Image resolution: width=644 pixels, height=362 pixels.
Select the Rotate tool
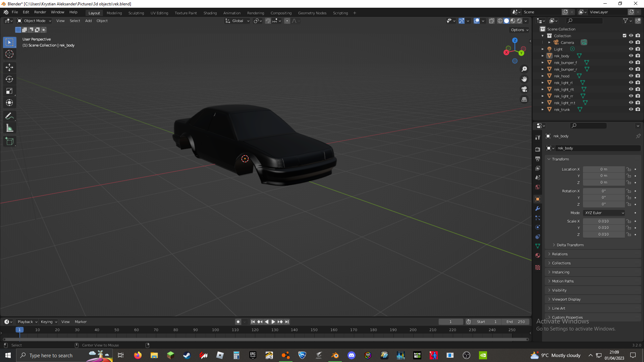click(9, 79)
